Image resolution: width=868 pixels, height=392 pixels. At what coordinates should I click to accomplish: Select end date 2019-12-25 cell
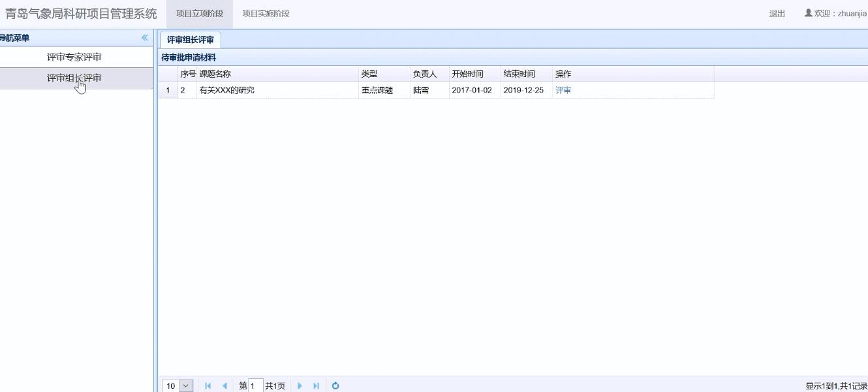pos(527,91)
